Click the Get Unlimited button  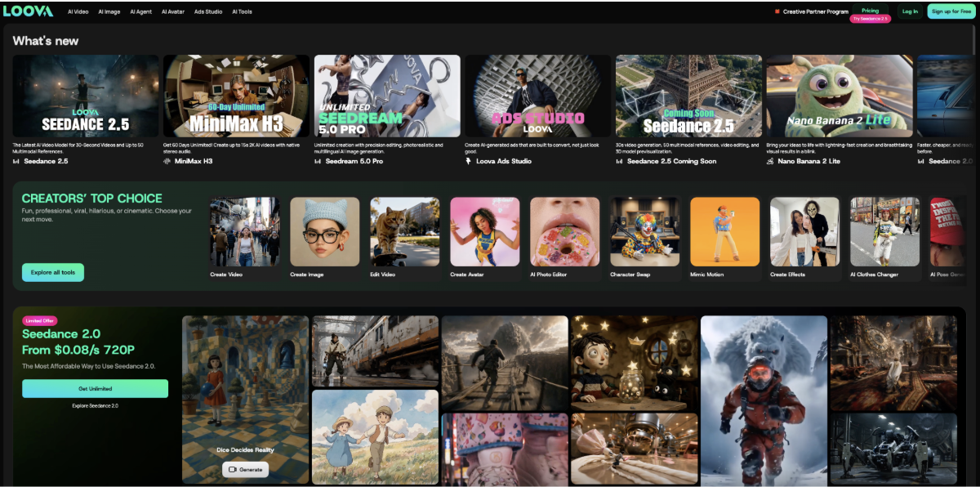(x=95, y=388)
